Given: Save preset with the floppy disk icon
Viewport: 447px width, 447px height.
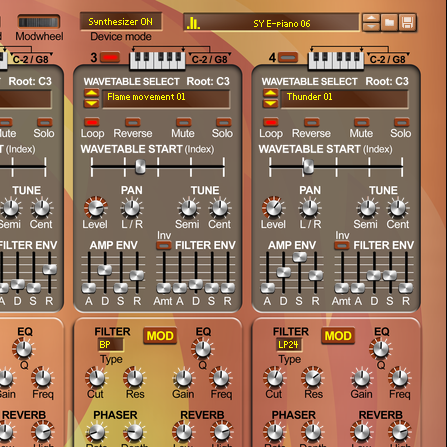Looking at the screenshot, I should tap(408, 23).
